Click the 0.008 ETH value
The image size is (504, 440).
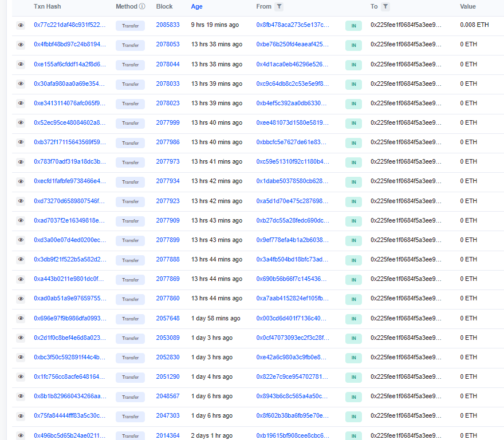click(x=474, y=25)
